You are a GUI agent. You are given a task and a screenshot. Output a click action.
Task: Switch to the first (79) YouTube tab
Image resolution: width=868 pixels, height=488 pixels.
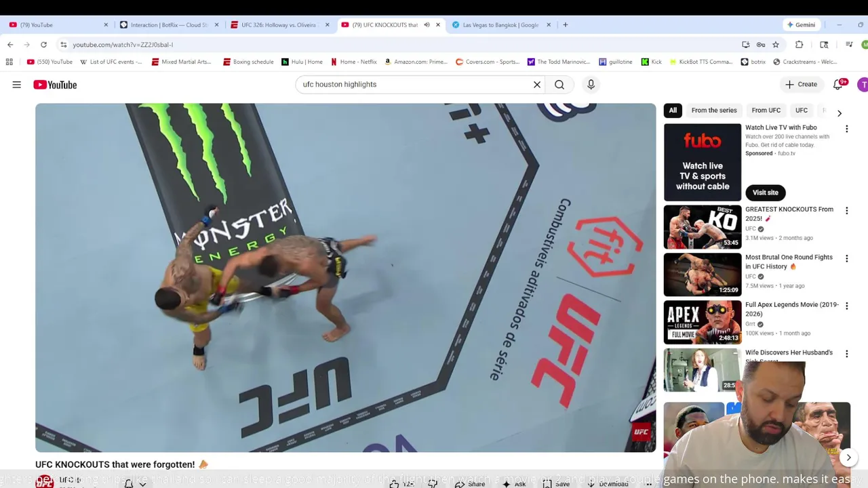(x=58, y=25)
